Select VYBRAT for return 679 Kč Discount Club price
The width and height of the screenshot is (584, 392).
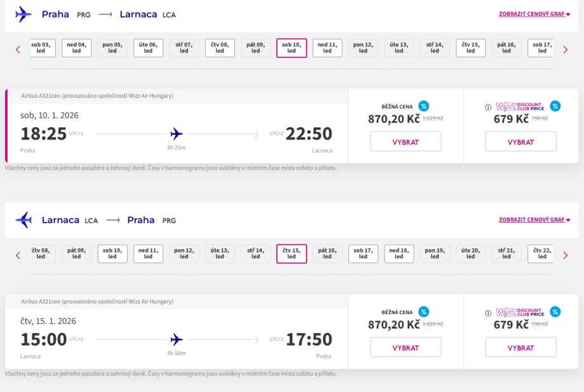521,348
